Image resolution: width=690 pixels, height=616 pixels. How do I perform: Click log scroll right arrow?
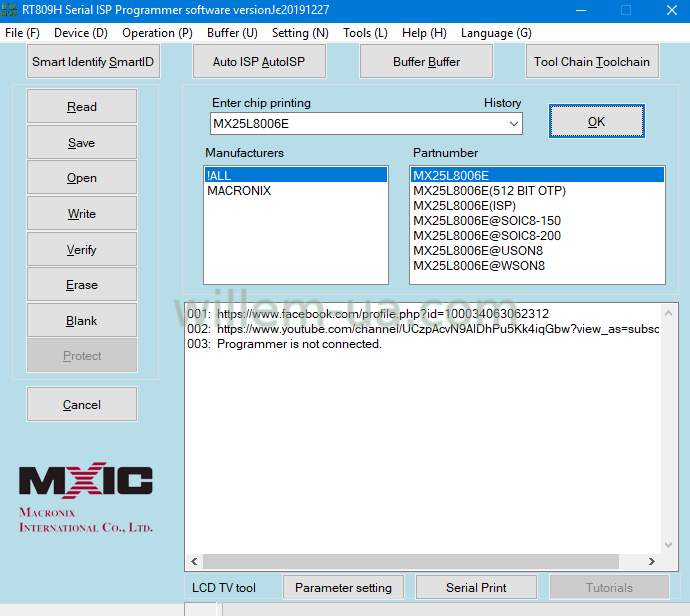click(x=652, y=561)
